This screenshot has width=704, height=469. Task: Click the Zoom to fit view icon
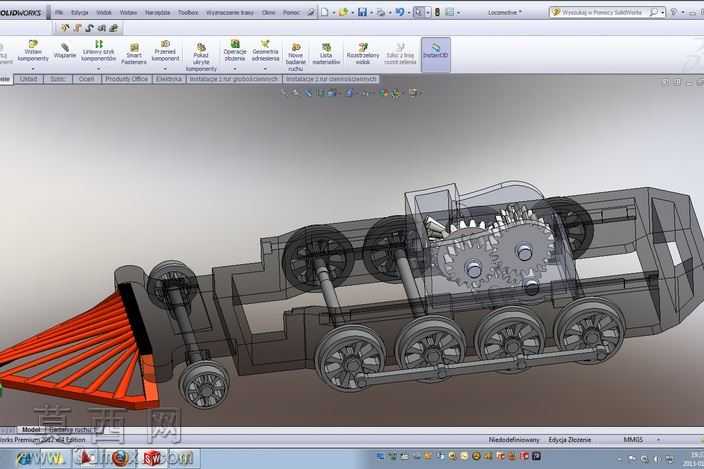tap(284, 93)
